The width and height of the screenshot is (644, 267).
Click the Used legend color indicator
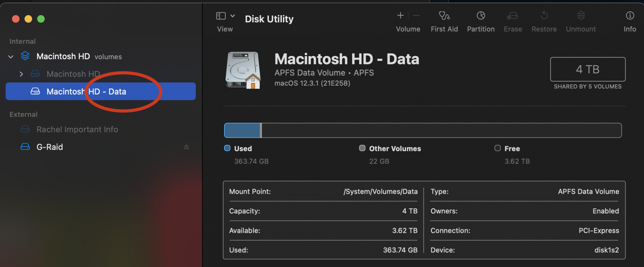(227, 148)
